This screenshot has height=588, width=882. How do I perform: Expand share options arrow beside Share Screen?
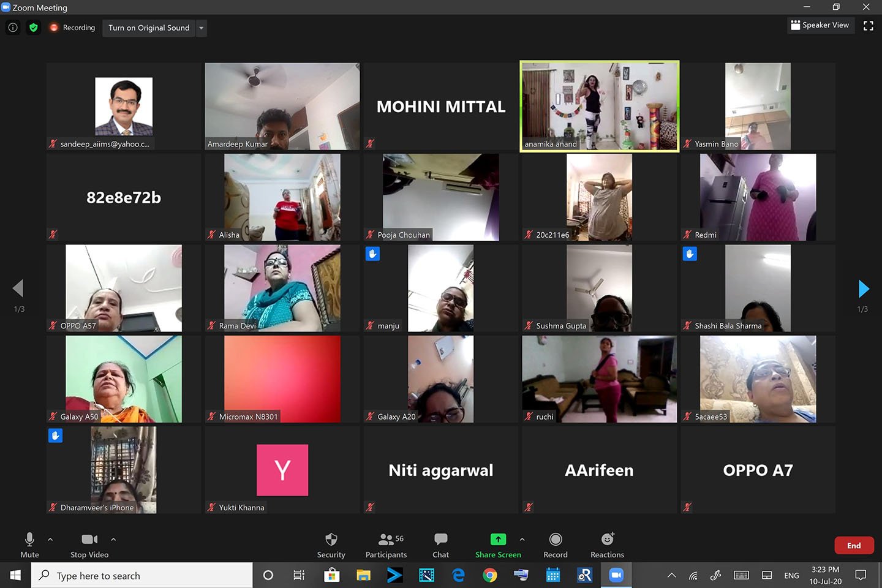[522, 540]
